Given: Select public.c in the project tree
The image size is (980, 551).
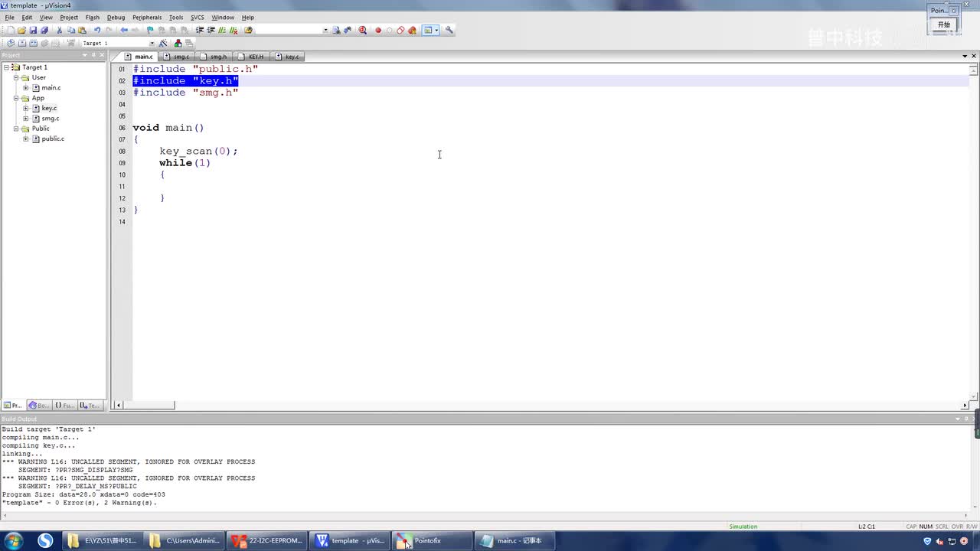Looking at the screenshot, I should pyautogui.click(x=53, y=139).
